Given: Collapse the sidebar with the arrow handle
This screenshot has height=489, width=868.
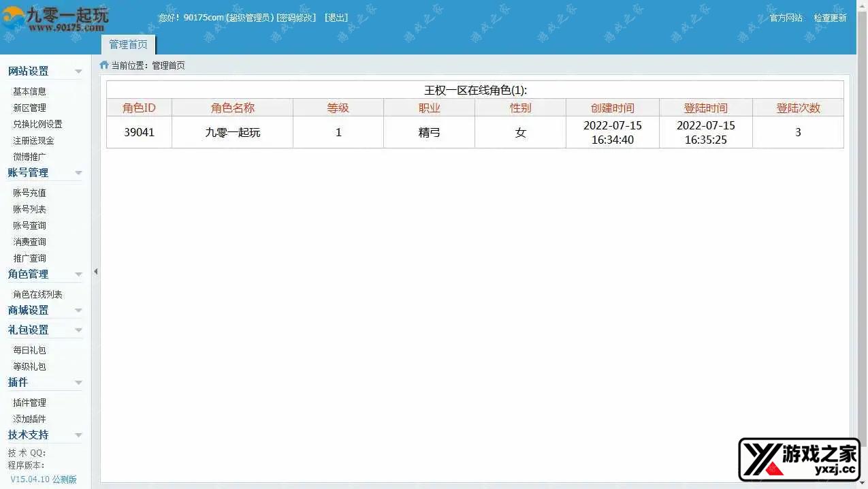Looking at the screenshot, I should click(x=95, y=272).
